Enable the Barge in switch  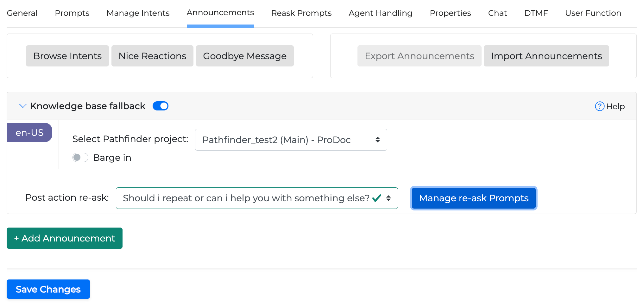[x=80, y=158]
